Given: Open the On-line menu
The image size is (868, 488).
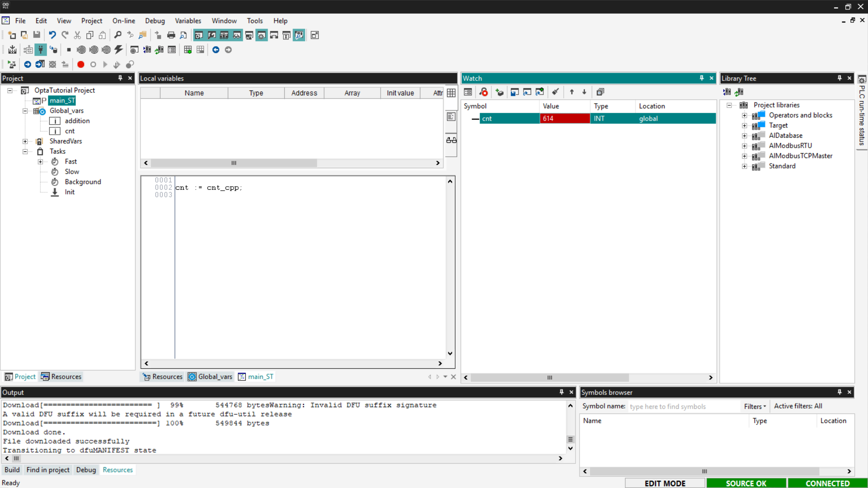Looking at the screenshot, I should pos(123,21).
